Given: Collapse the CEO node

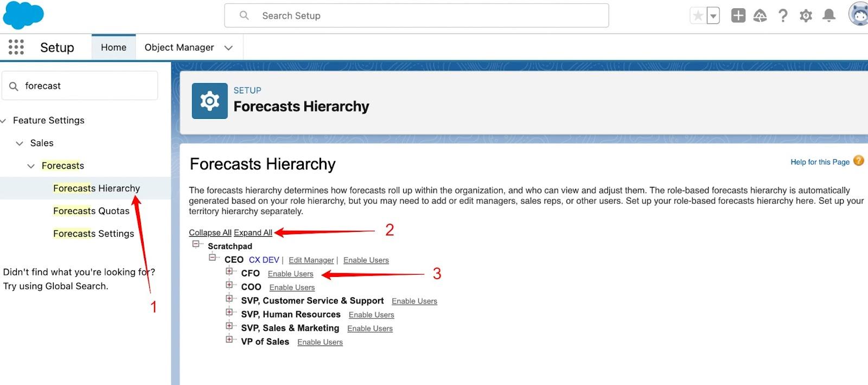Looking at the screenshot, I should (x=213, y=257).
